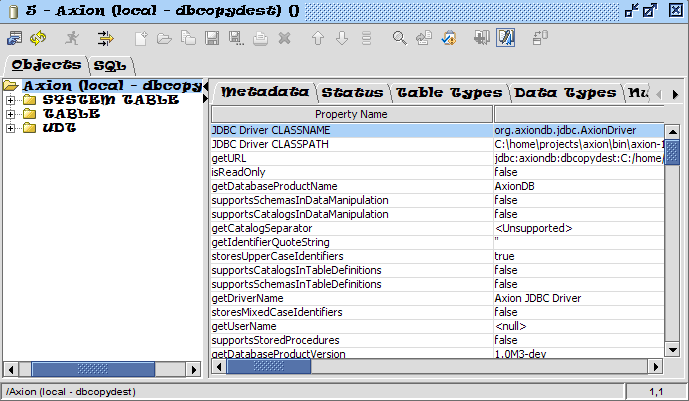Click the highlighted pencil toolbar icon
Screen dimensions: 689x401
coord(506,38)
